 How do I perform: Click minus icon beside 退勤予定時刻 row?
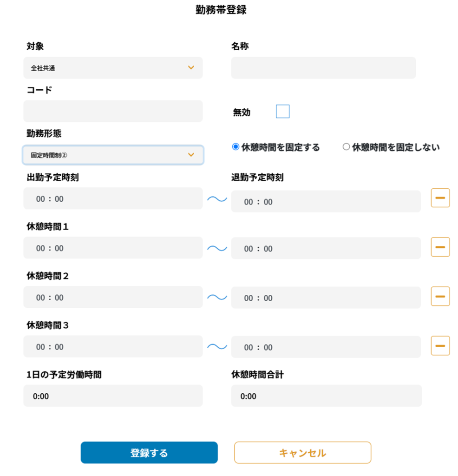point(440,198)
